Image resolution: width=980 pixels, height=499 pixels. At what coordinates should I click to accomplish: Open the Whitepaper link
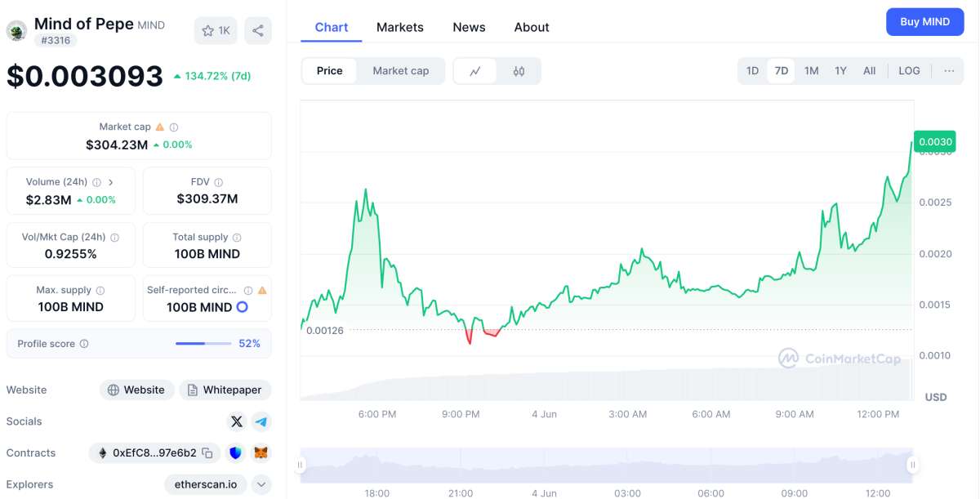225,390
